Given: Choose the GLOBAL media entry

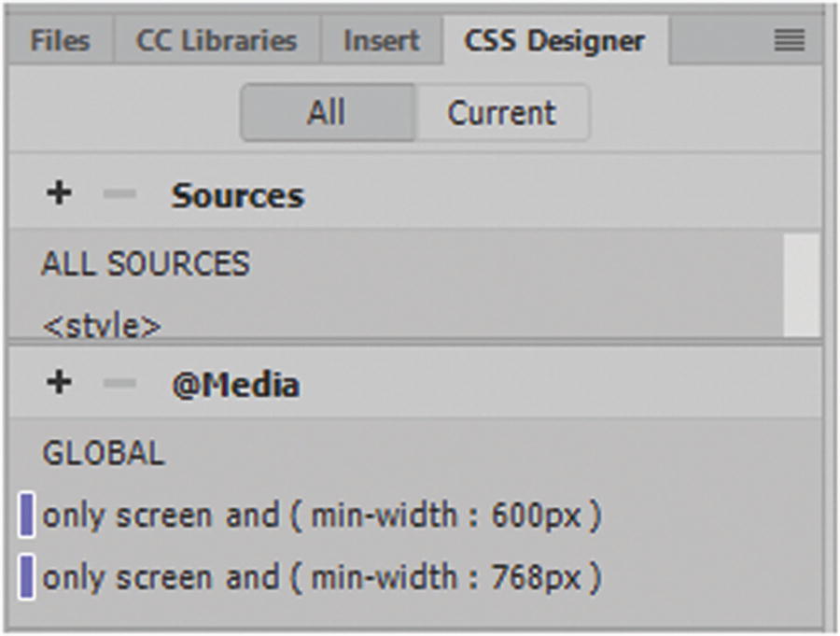Looking at the screenshot, I should point(103,453).
